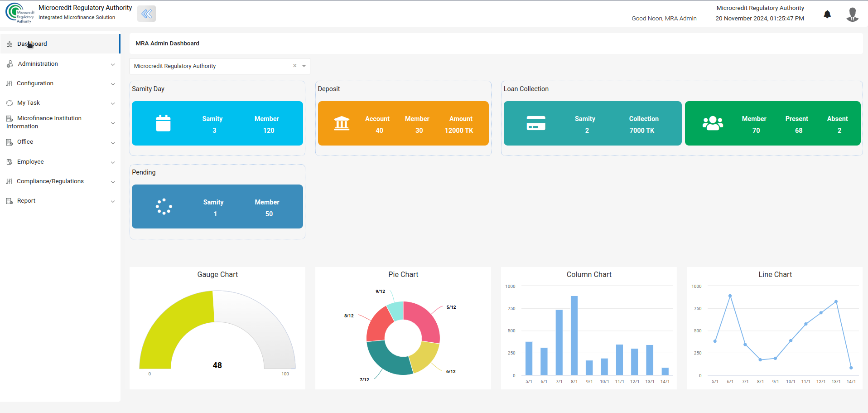Expand Configuration menu chevron
The height and width of the screenshot is (413, 868).
pos(113,84)
